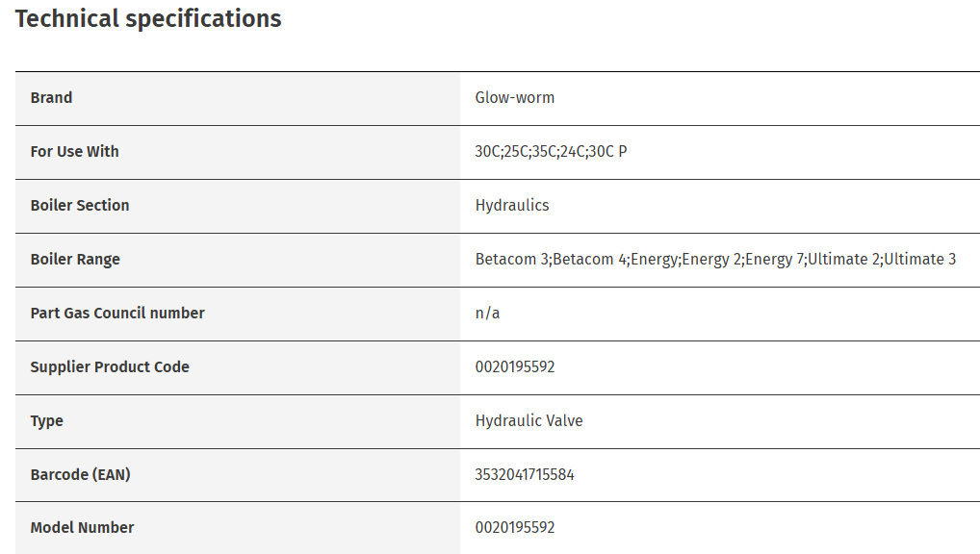Click the barcode number 3532041715584
Image resolution: width=980 pixels, height=554 pixels.
coord(525,475)
